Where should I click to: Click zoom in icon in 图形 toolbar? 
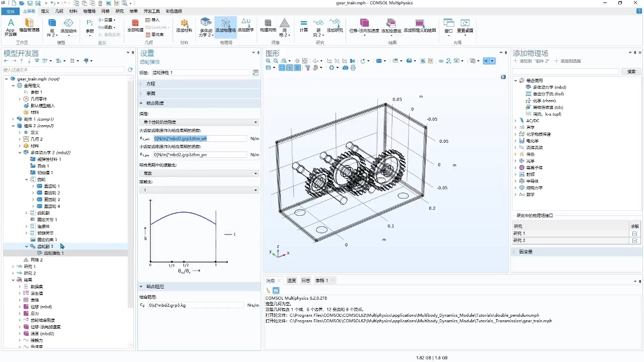click(x=268, y=61)
